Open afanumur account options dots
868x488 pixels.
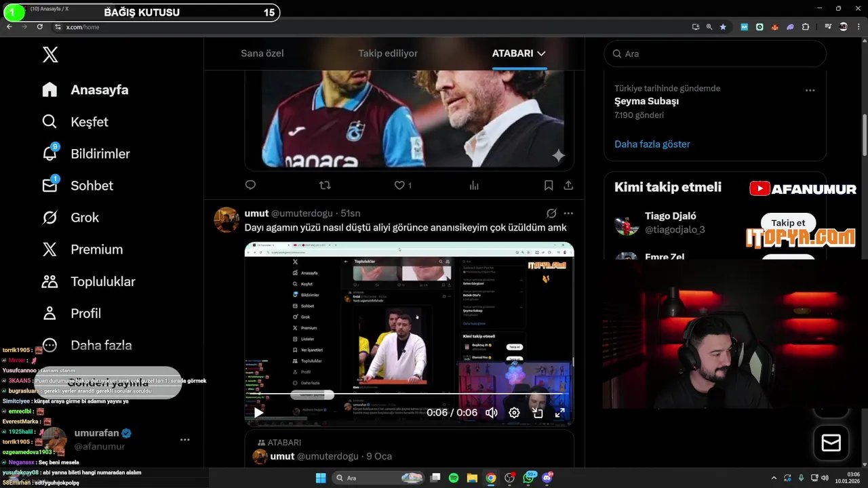[184, 439]
